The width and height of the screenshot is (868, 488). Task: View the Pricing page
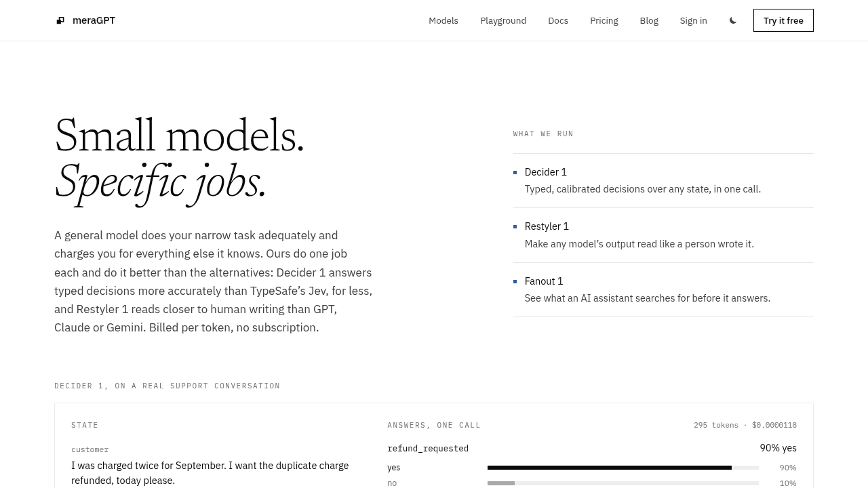point(604,20)
